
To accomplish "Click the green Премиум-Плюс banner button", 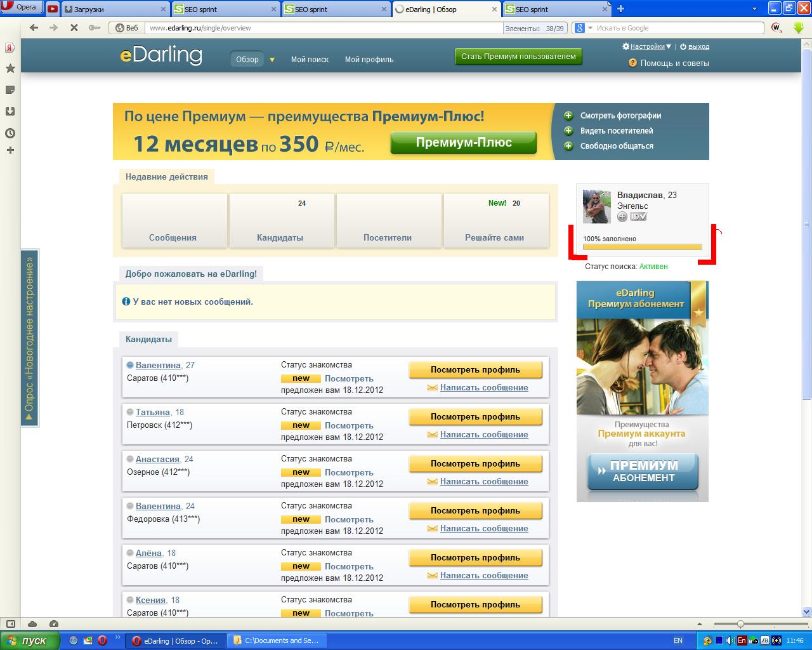I will [463, 143].
